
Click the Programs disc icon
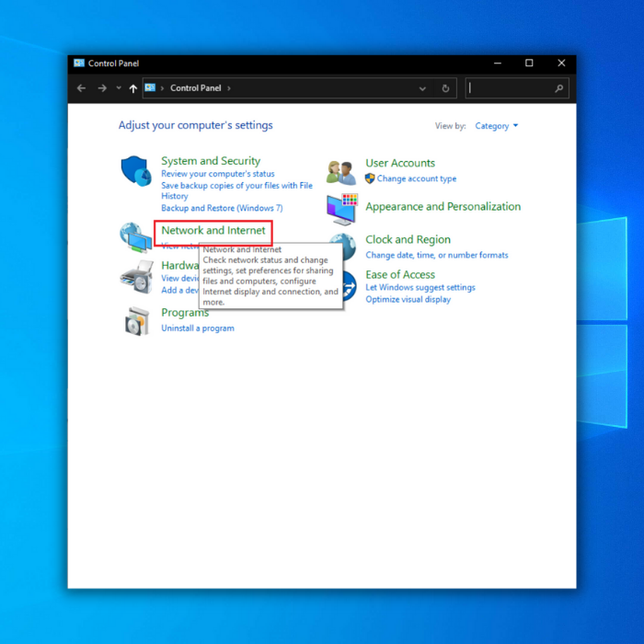(x=137, y=321)
